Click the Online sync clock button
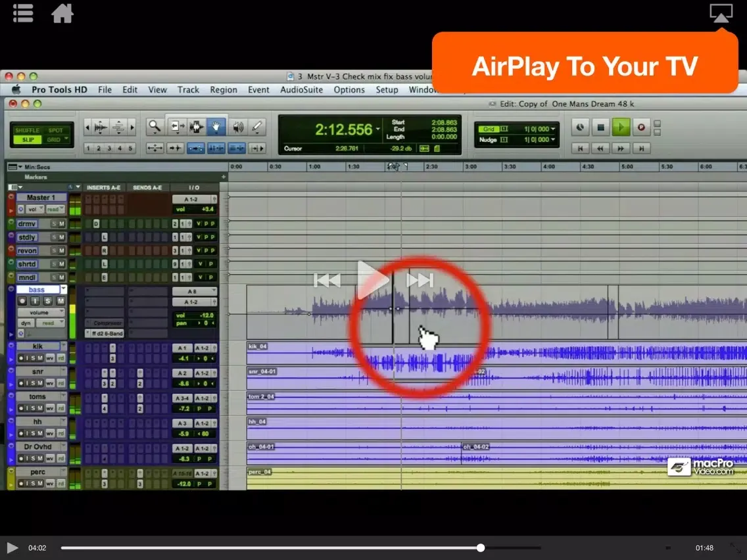The height and width of the screenshot is (560, 747). (x=580, y=127)
